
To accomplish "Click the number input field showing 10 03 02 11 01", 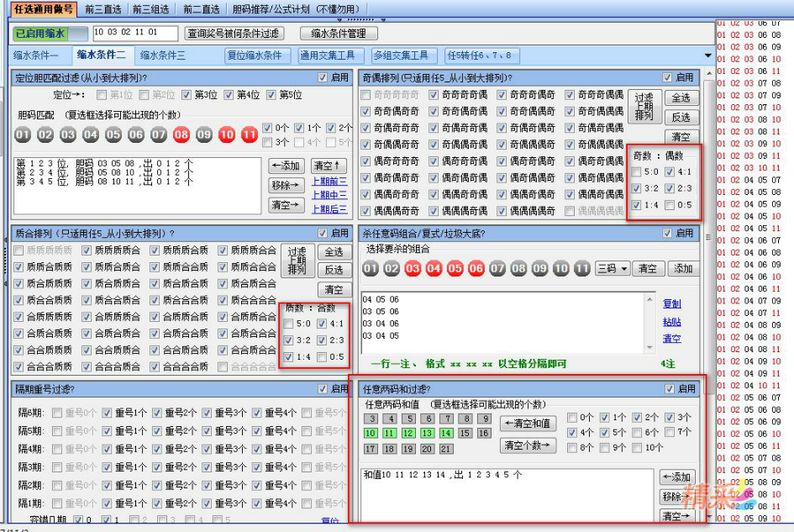I will pos(135,34).
